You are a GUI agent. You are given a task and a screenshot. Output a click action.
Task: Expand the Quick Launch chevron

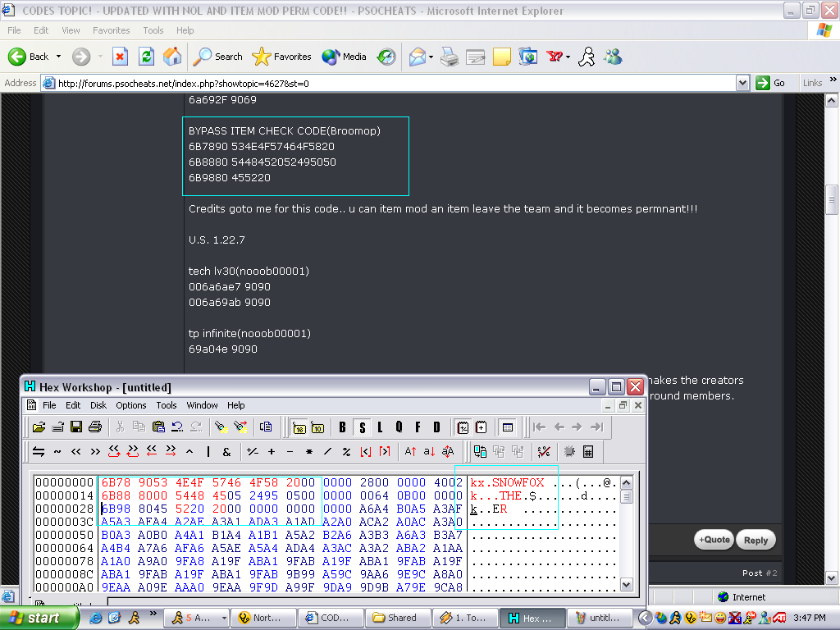coord(153,614)
